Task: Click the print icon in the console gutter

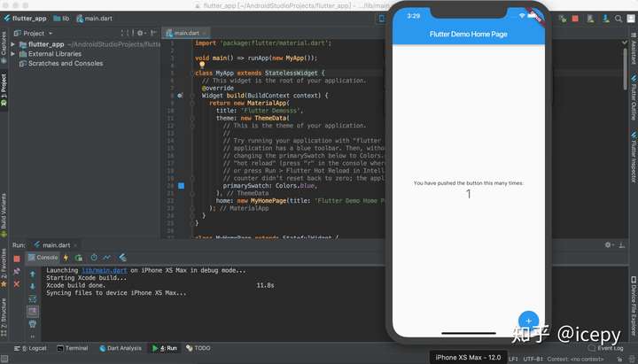Action: [33, 324]
